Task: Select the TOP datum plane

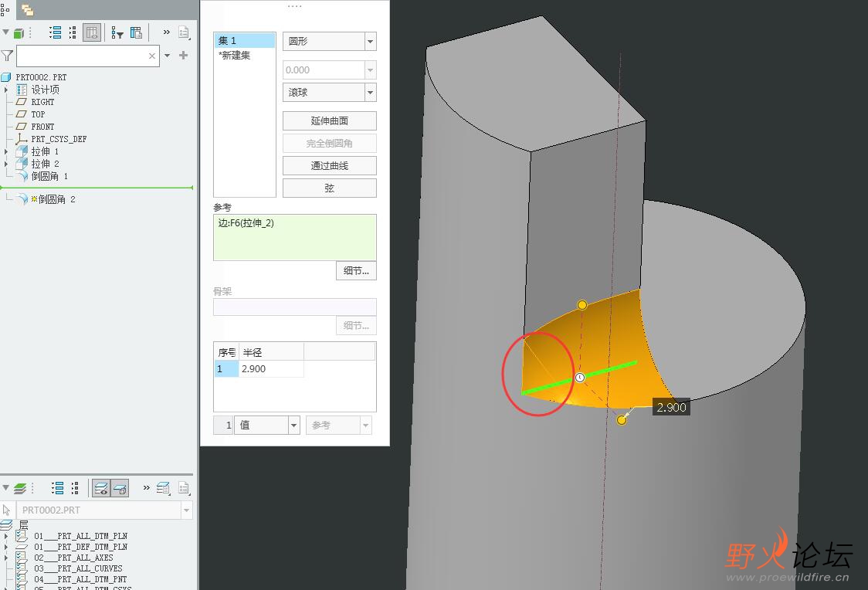Action: click(38, 114)
